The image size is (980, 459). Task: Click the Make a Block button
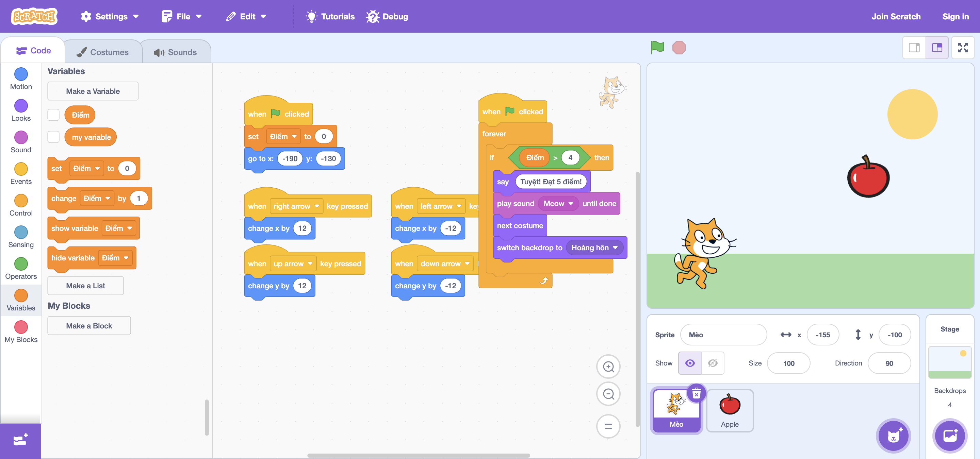tap(89, 326)
